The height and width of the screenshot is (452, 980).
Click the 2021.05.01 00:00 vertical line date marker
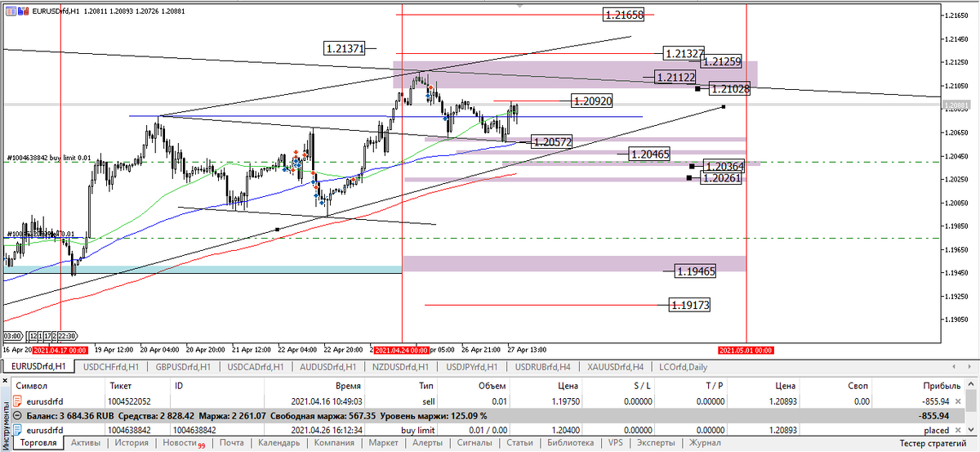point(746,350)
